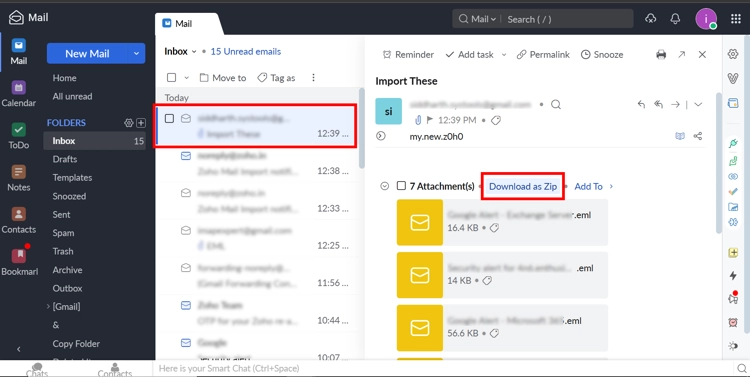Reply to the email
Viewport: 750px width, 377px height.
coord(641,104)
